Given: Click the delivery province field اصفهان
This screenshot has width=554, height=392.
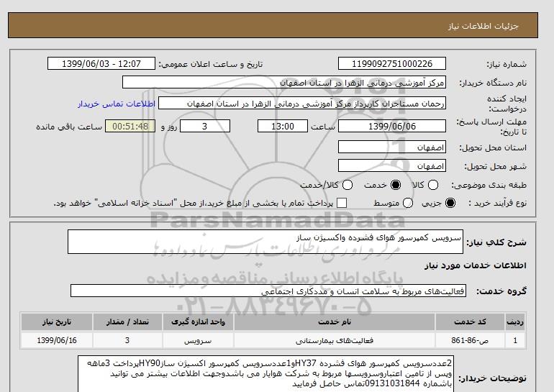Looking at the screenshot, I should click(392, 147).
